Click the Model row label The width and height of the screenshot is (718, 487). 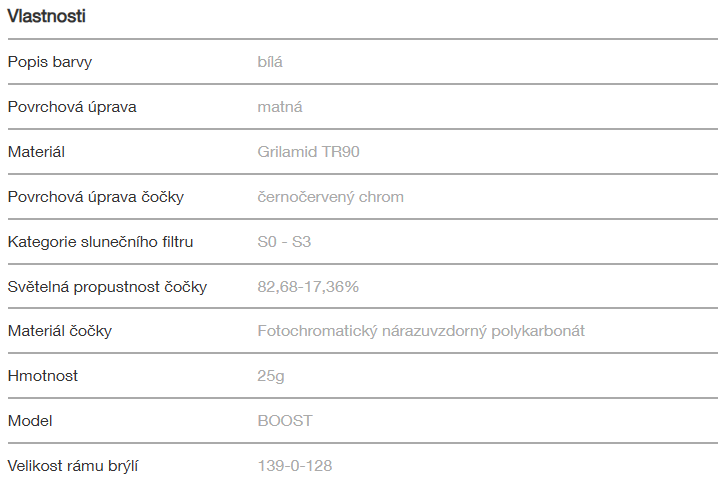pos(29,421)
